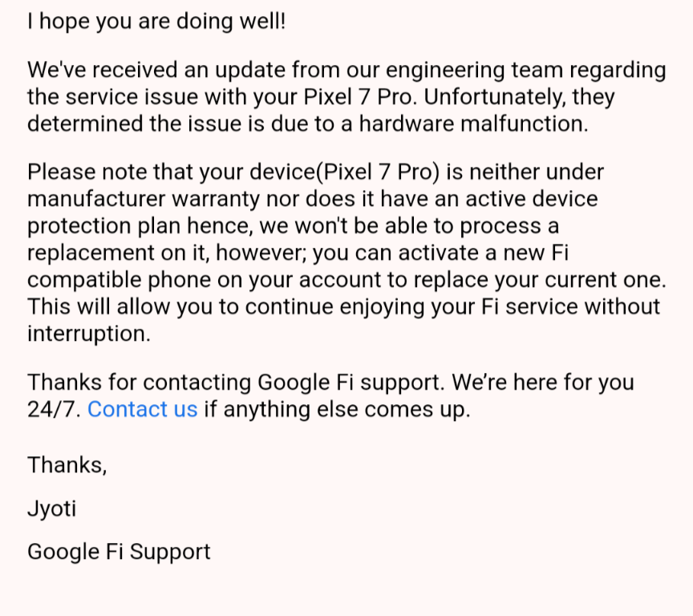Click 'Please note that your device' text

point(171,172)
